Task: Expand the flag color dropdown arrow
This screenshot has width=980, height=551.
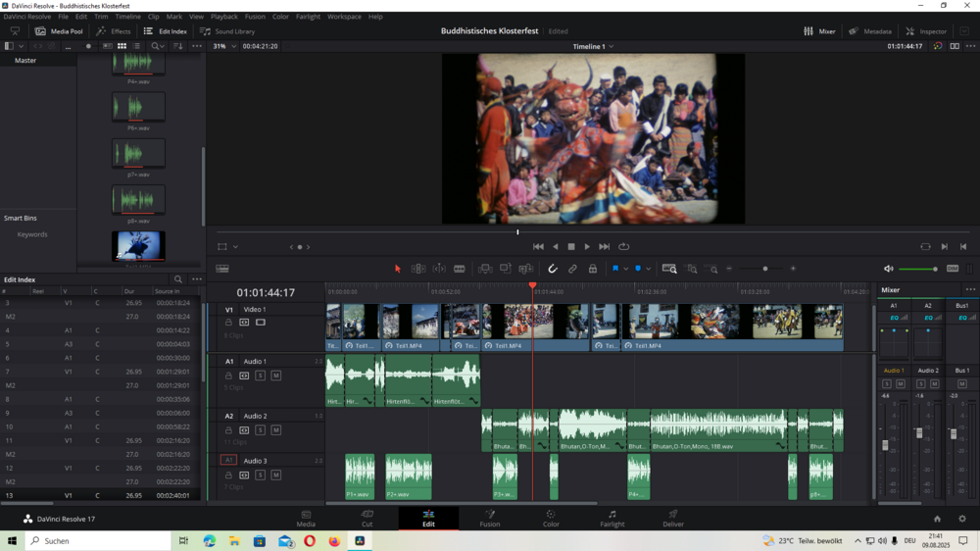Action: 625,269
